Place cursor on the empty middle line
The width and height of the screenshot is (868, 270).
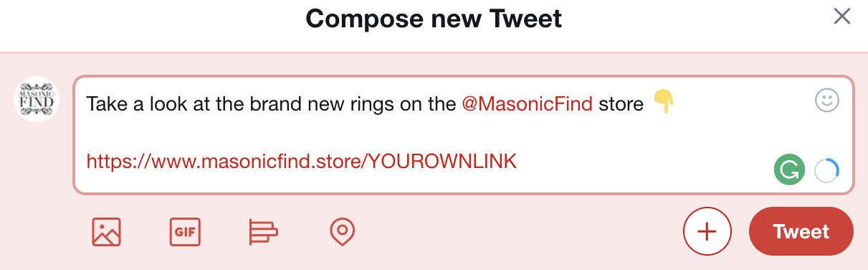click(463, 133)
